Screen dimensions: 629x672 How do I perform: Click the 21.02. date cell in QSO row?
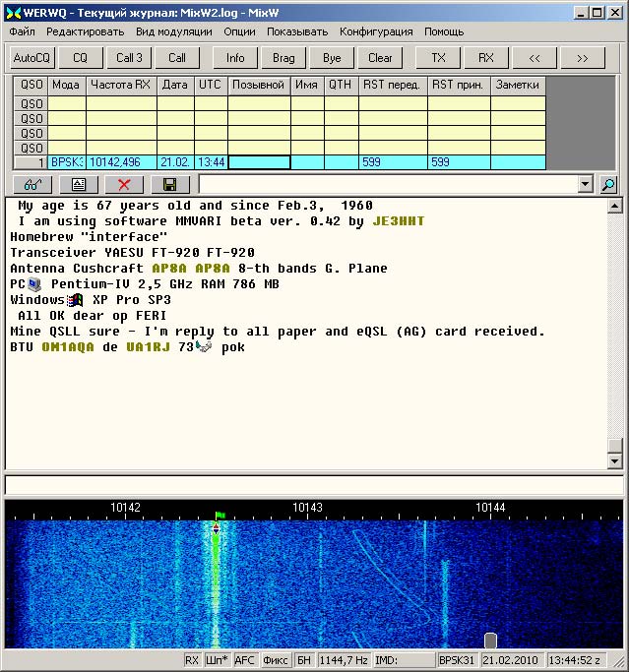[175, 162]
